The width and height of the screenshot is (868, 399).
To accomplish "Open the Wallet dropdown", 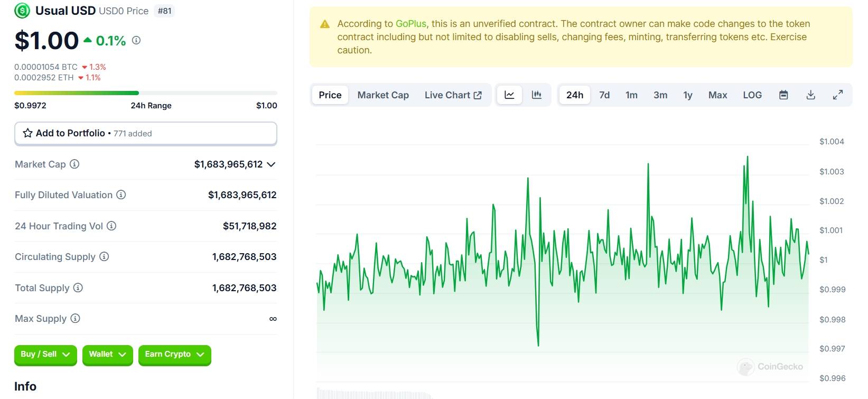I will click(x=108, y=355).
